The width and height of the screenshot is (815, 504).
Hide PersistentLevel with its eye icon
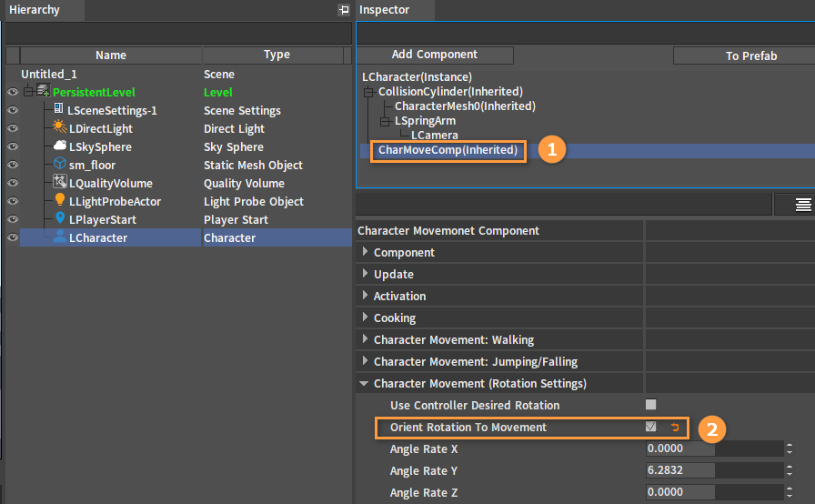tap(13, 92)
